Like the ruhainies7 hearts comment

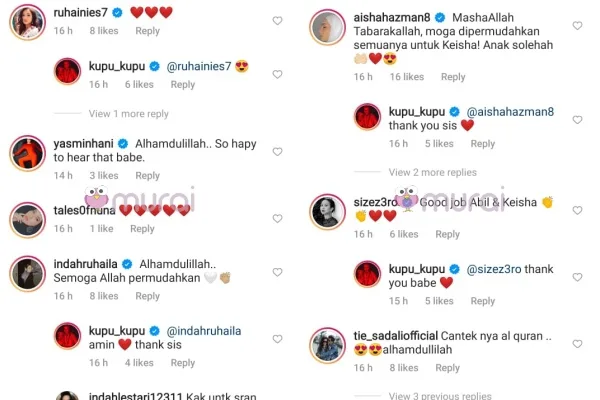pyautogui.click(x=277, y=21)
